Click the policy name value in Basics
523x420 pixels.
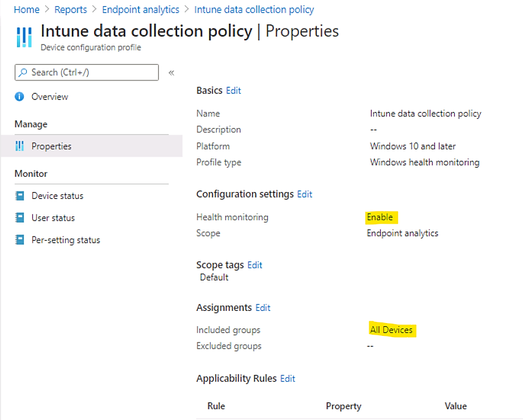[425, 113]
